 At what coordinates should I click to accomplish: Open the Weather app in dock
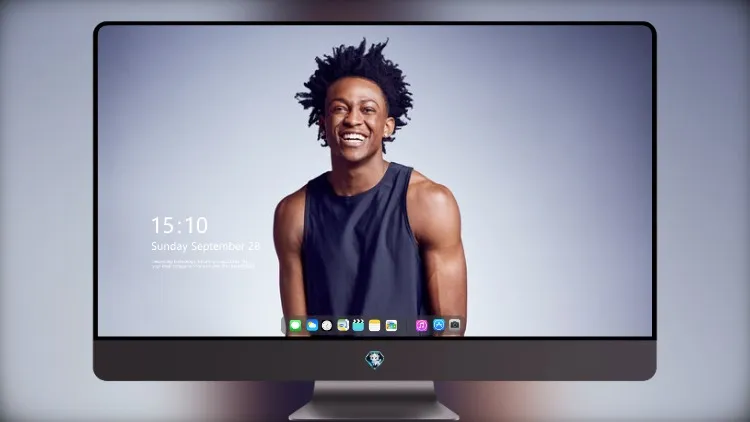[312, 325]
